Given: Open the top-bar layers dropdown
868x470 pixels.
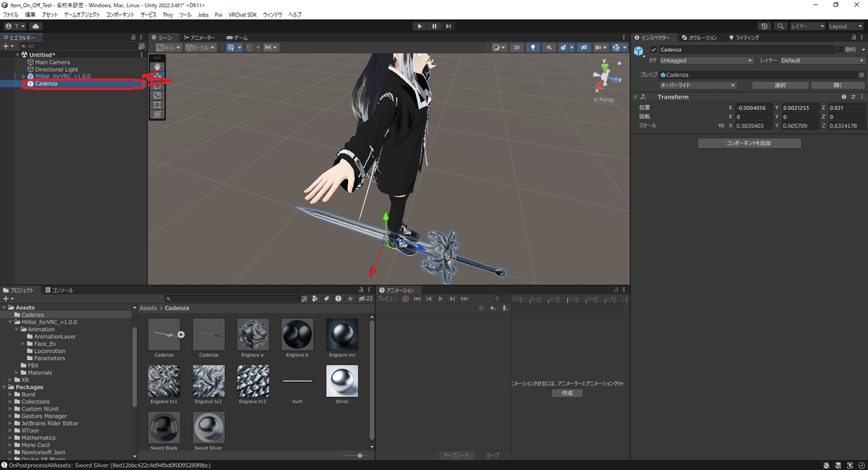Looking at the screenshot, I should click(x=807, y=26).
